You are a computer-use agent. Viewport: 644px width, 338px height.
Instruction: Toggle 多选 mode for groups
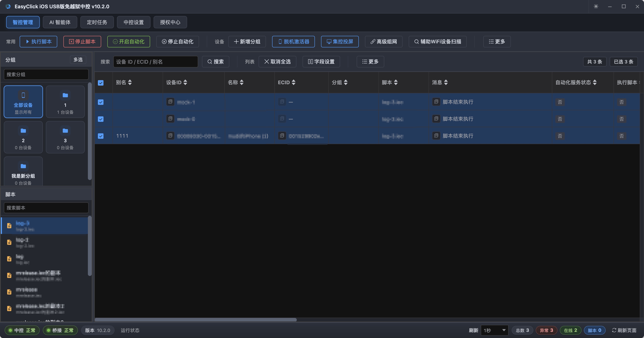click(78, 60)
